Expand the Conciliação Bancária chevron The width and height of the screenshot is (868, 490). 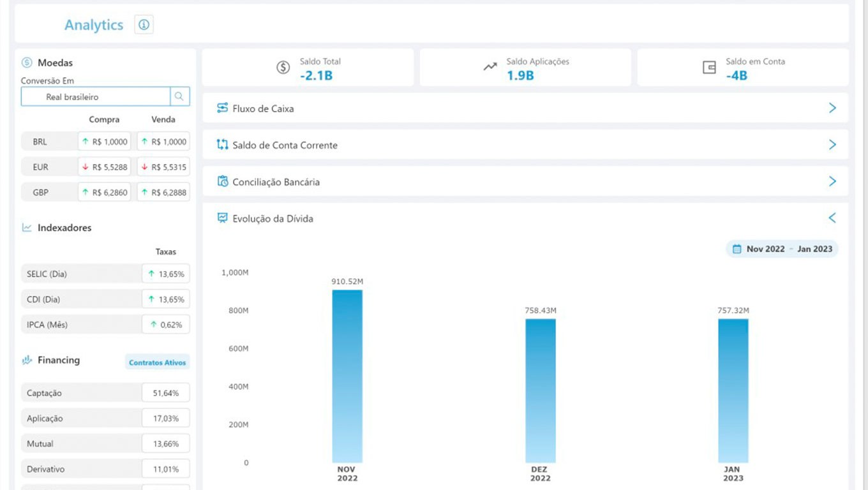(832, 181)
